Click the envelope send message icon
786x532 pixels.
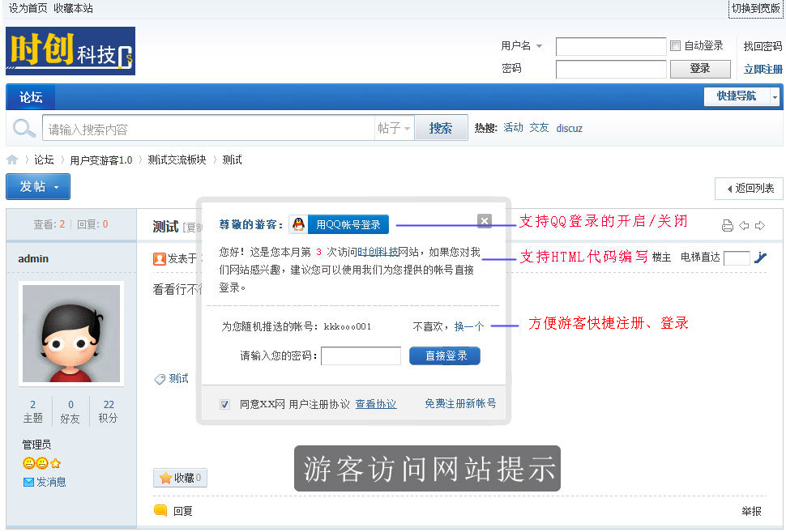tap(28, 482)
